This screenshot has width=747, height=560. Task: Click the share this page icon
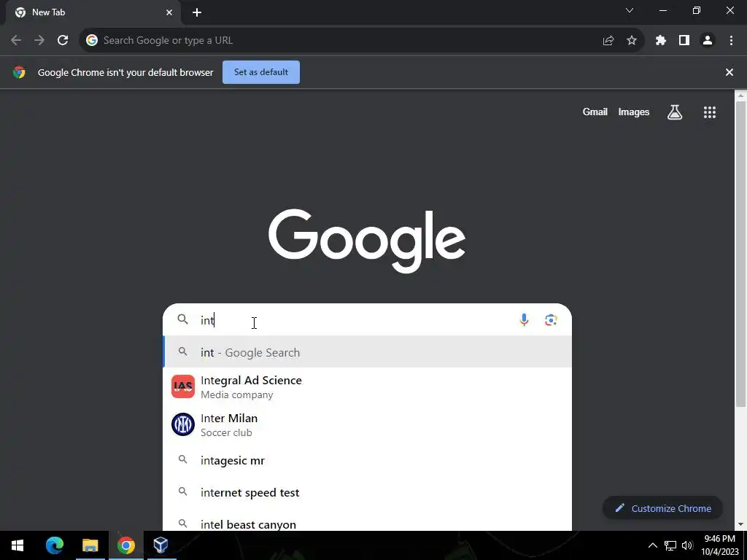pos(608,41)
